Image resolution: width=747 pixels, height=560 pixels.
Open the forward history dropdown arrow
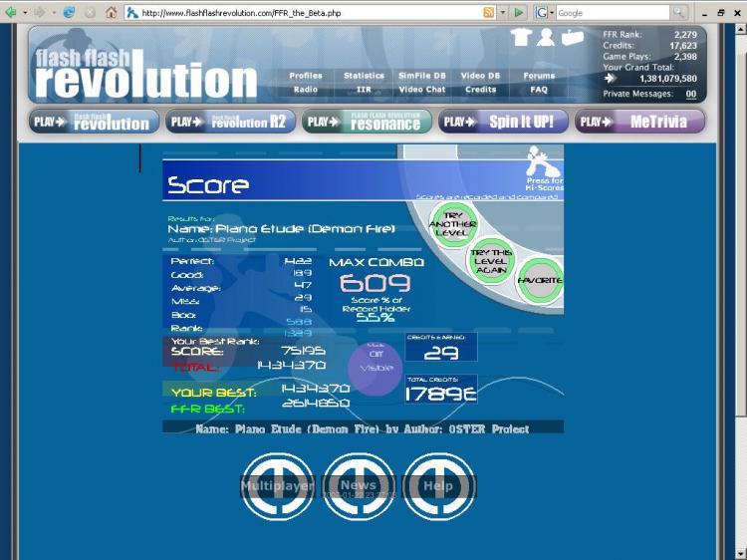tap(54, 13)
